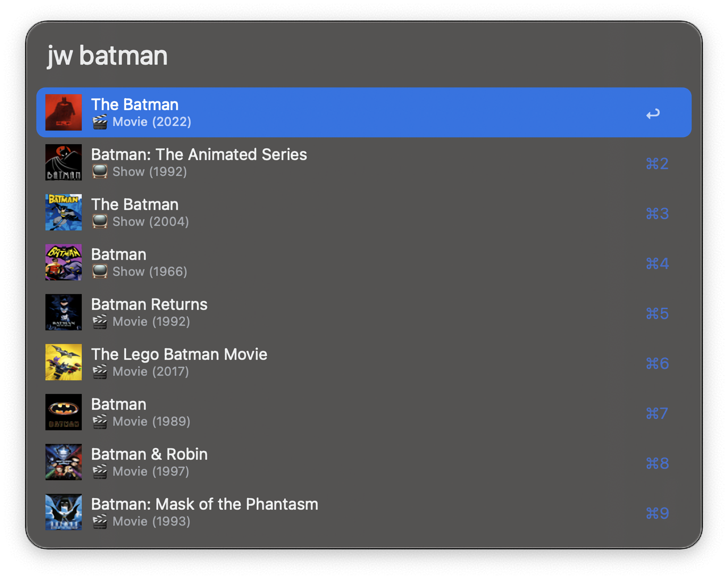This screenshot has height=579, width=728.
Task: Click the return arrow icon on The Batman row
Action: click(x=653, y=114)
